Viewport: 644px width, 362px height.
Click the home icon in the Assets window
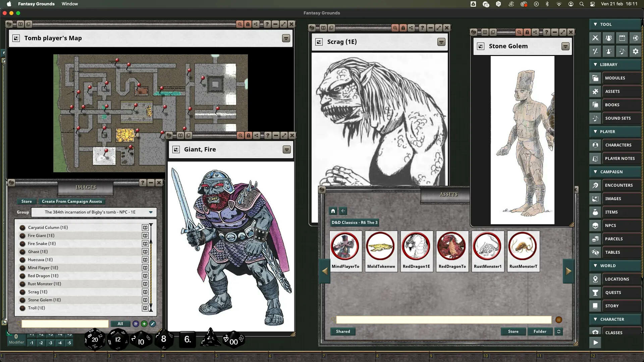[x=333, y=211]
